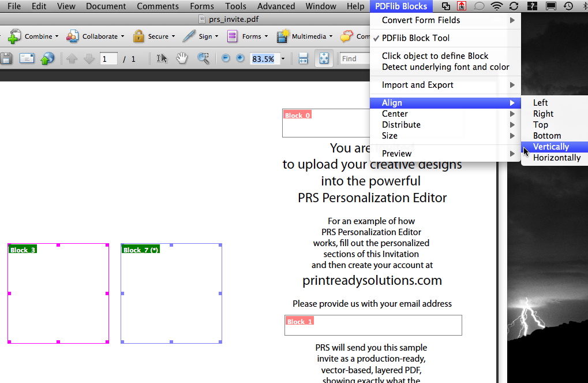The height and width of the screenshot is (383, 588).
Task: Choose Bottom in the Align submenu
Action: point(555,136)
